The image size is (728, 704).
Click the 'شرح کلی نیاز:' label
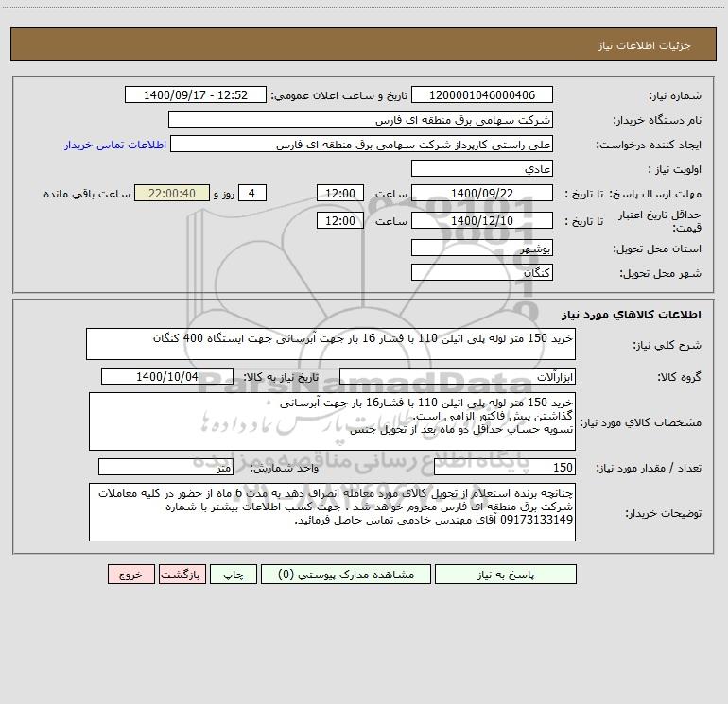click(667, 345)
